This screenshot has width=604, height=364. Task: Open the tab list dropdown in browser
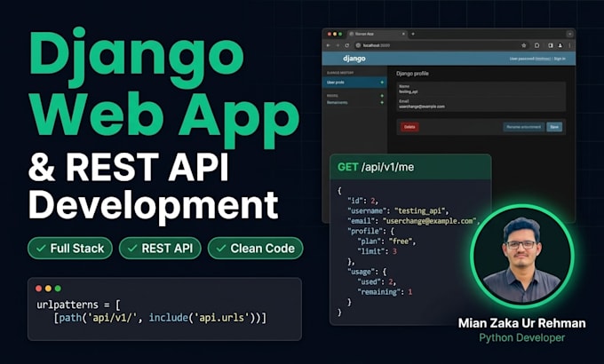(569, 34)
